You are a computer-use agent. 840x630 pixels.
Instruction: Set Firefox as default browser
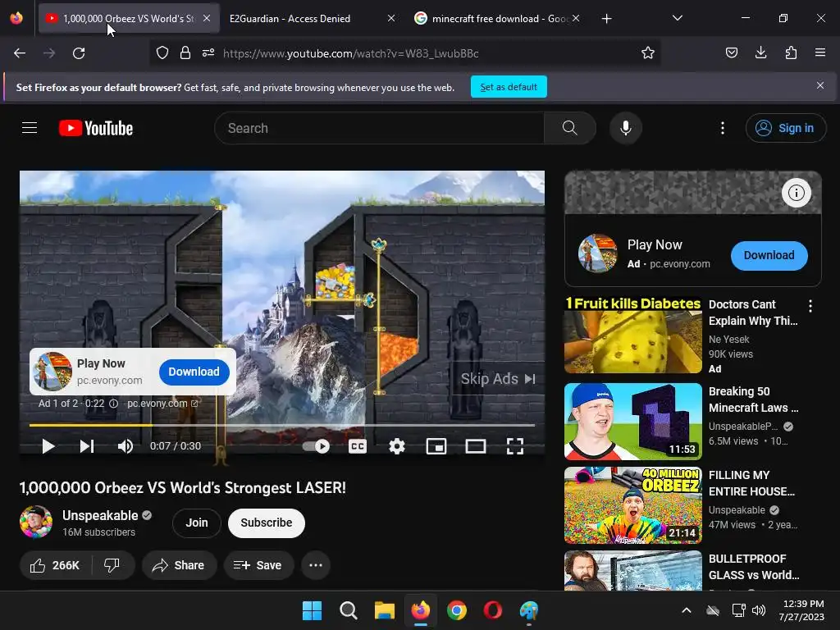click(509, 87)
